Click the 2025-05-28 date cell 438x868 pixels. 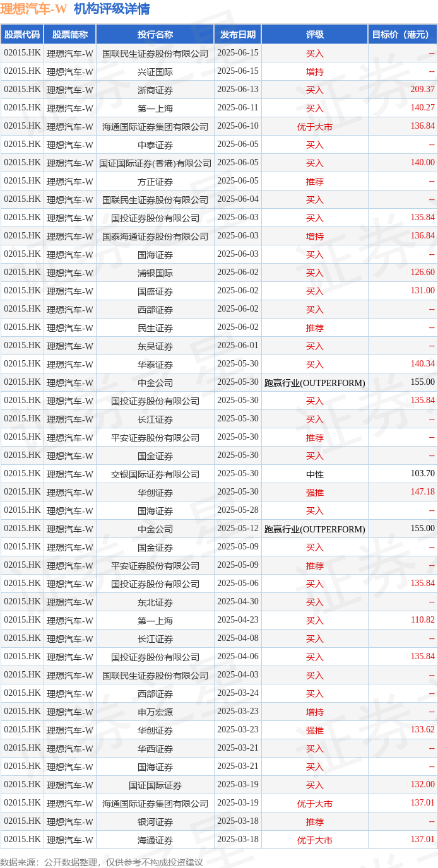pos(238,510)
